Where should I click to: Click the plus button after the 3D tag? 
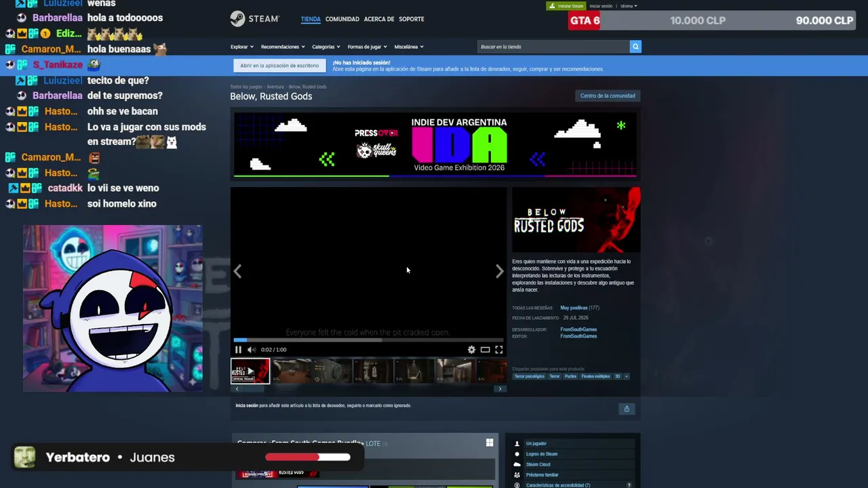(626, 376)
